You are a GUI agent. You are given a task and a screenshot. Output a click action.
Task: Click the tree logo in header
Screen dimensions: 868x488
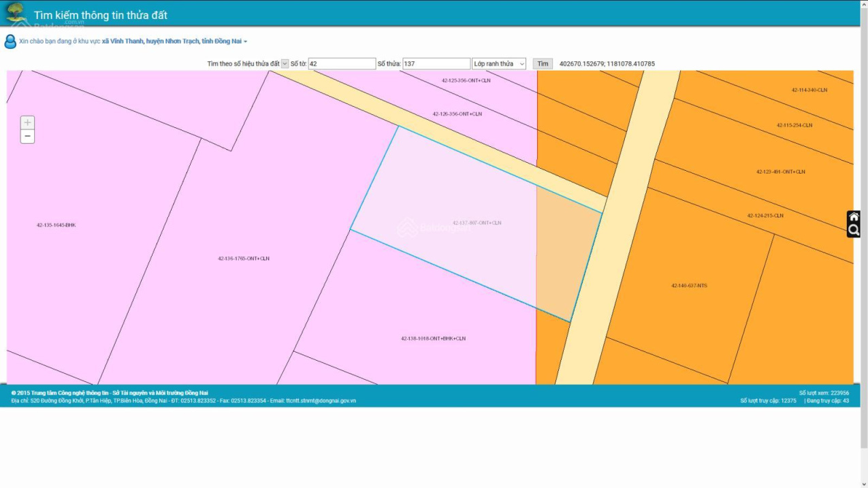coord(16,13)
